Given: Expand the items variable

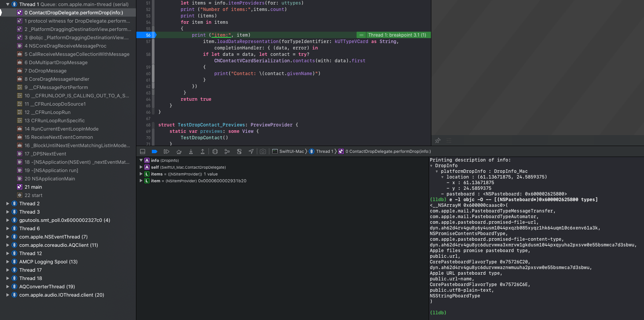Looking at the screenshot, I should click(141, 174).
